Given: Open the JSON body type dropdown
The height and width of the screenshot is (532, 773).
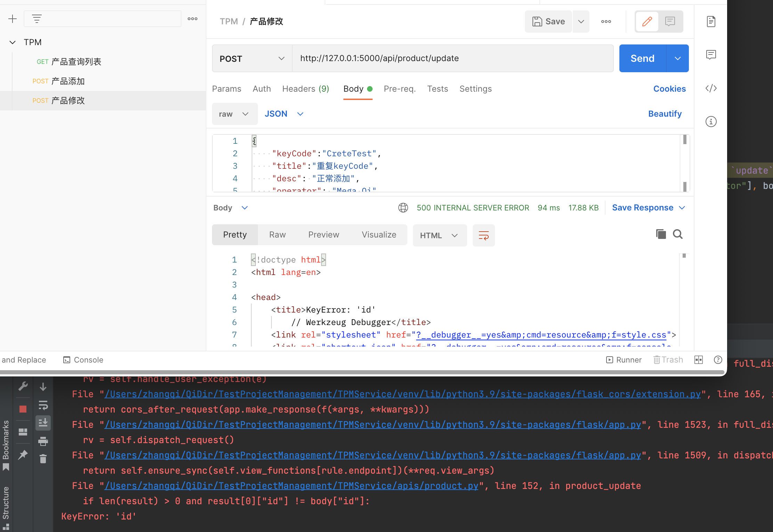Looking at the screenshot, I should (x=284, y=114).
